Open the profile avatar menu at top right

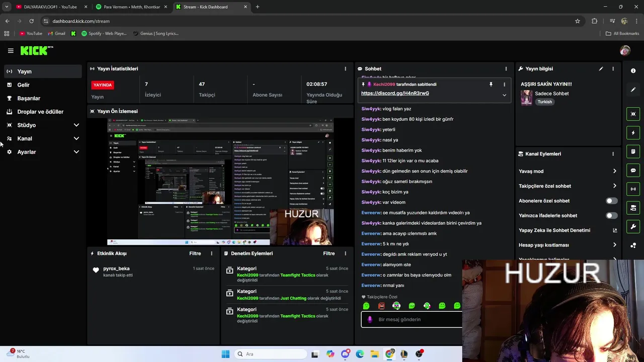pyautogui.click(x=625, y=51)
